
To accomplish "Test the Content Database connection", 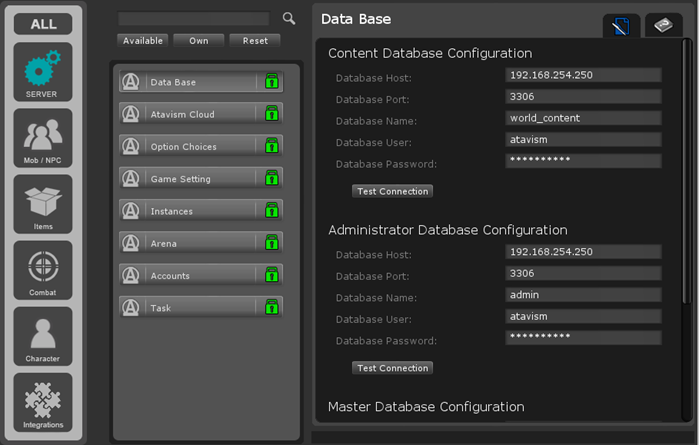I will tap(392, 191).
